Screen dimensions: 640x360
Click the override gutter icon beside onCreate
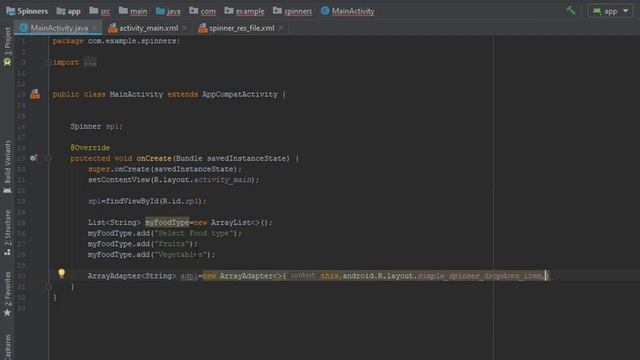pos(33,158)
